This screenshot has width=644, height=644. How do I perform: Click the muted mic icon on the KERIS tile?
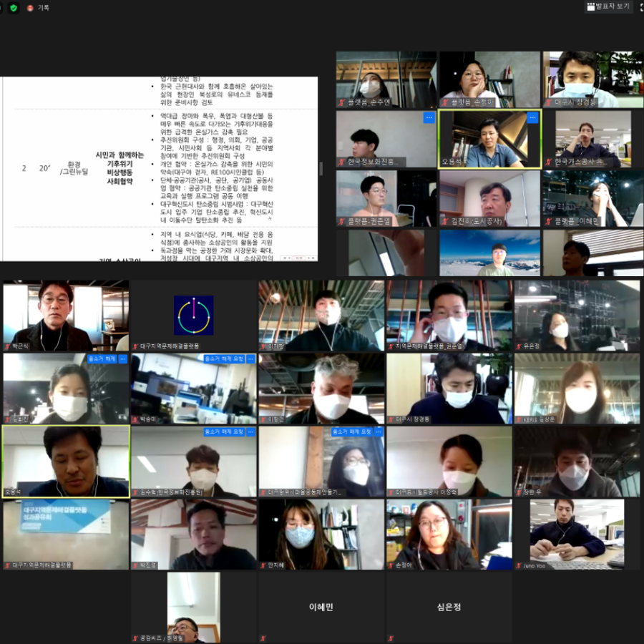click(518, 420)
